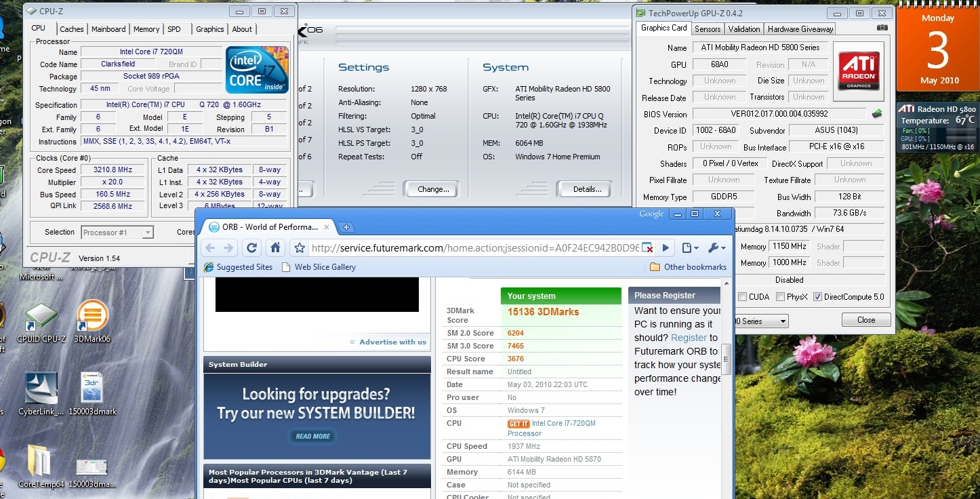Viewport: 980px width, 499px height.
Task: Open the CyberLink desktop shortcut
Action: (41, 394)
